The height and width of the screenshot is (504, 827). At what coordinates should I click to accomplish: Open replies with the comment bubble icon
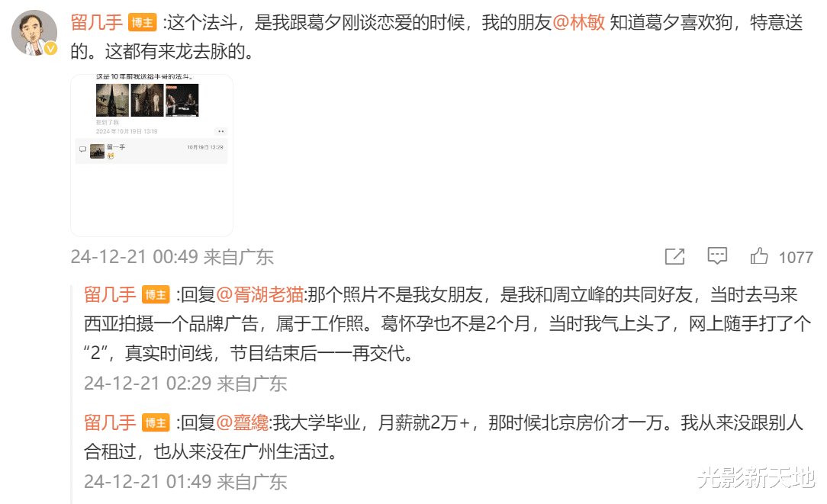(717, 255)
